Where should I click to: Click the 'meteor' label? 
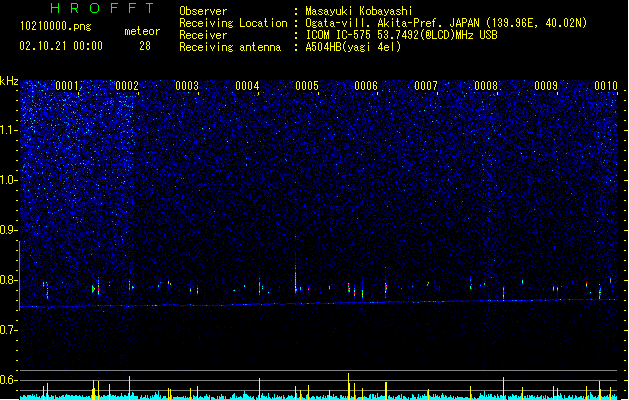142,31
